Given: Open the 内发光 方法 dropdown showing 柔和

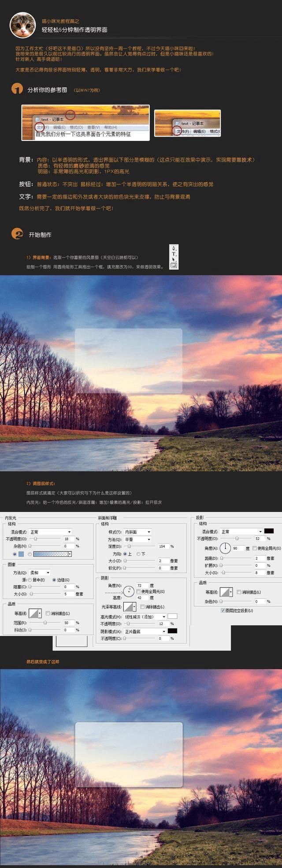Looking at the screenshot, I should [x=39, y=573].
